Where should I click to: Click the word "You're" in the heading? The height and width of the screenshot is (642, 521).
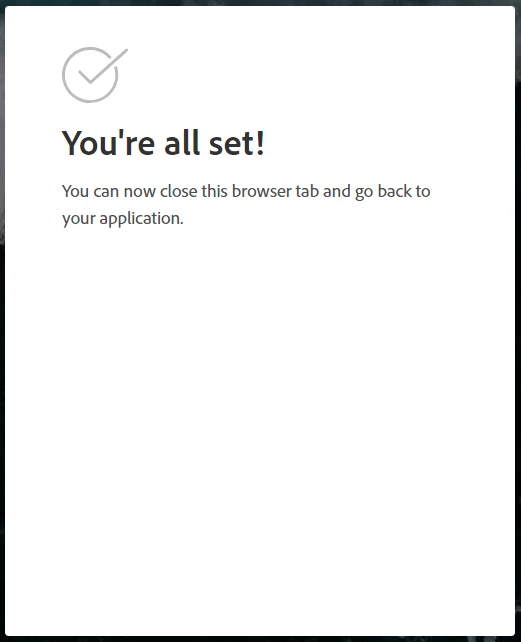click(x=108, y=142)
